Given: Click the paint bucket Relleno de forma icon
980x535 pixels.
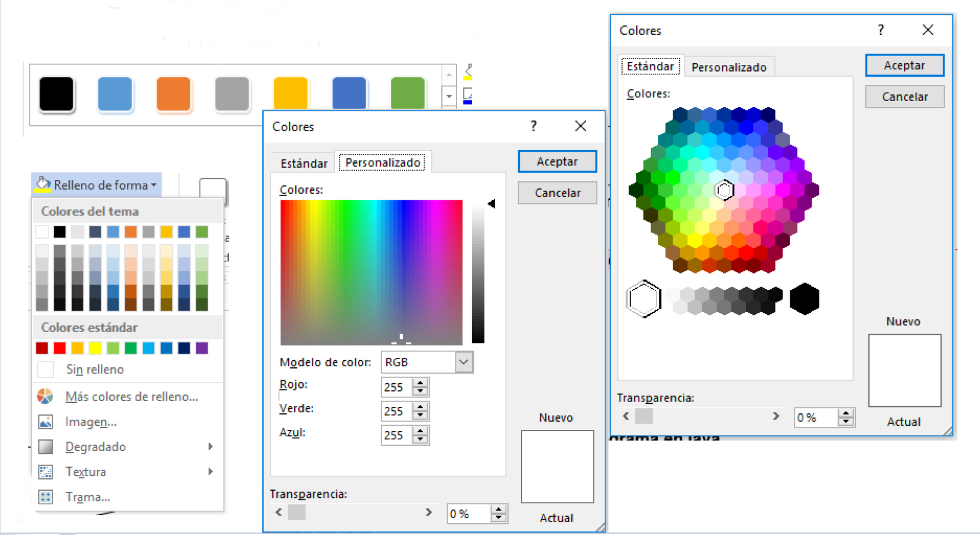Looking at the screenshot, I should coord(43,184).
